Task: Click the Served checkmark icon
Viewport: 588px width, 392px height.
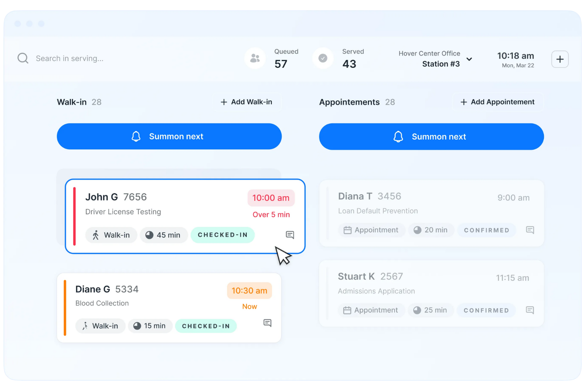Action: 323,58
